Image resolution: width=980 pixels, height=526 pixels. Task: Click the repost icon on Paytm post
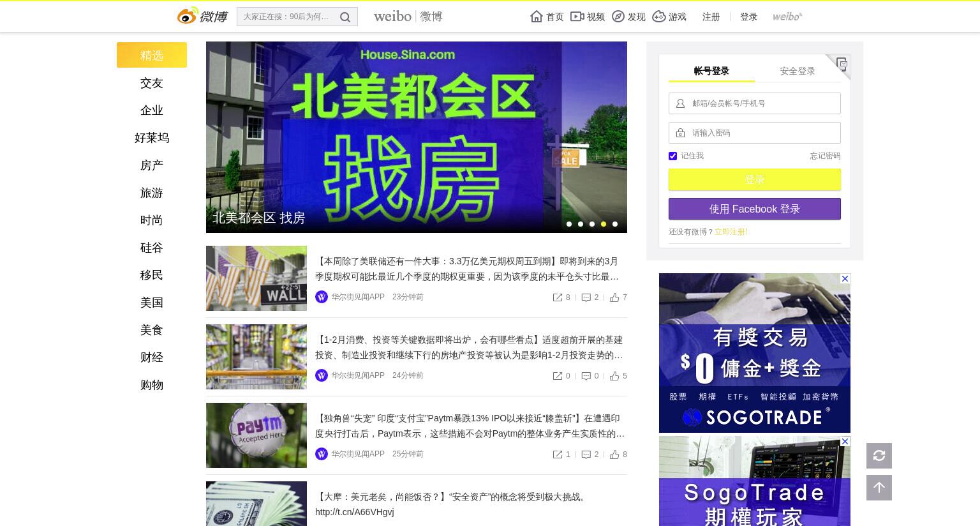[558, 455]
